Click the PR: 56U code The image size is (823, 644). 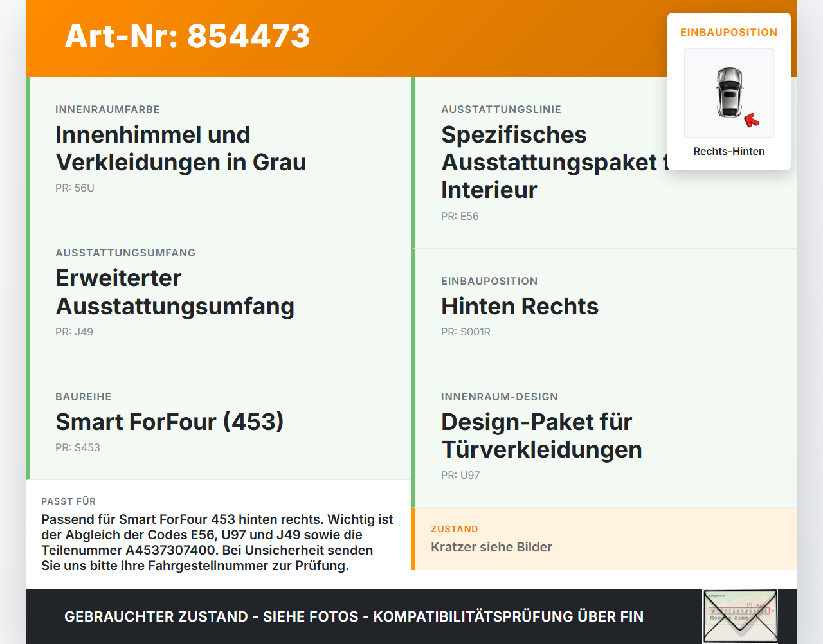click(75, 188)
